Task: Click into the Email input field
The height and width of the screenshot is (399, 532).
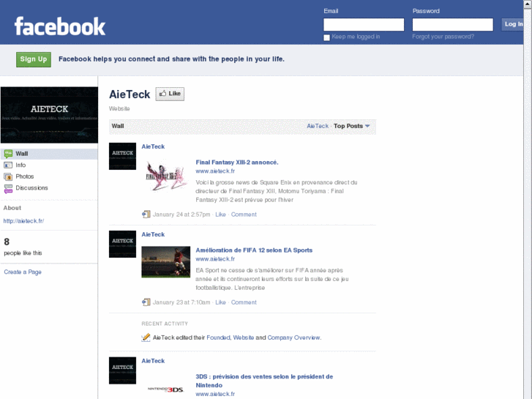Action: point(364,24)
